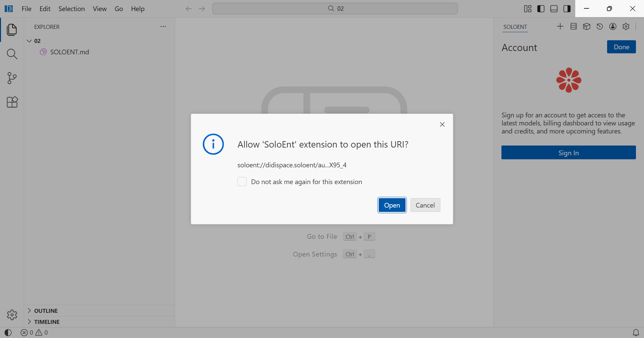Click the color theme toggle in status bar
644x338 pixels.
coord(8,333)
